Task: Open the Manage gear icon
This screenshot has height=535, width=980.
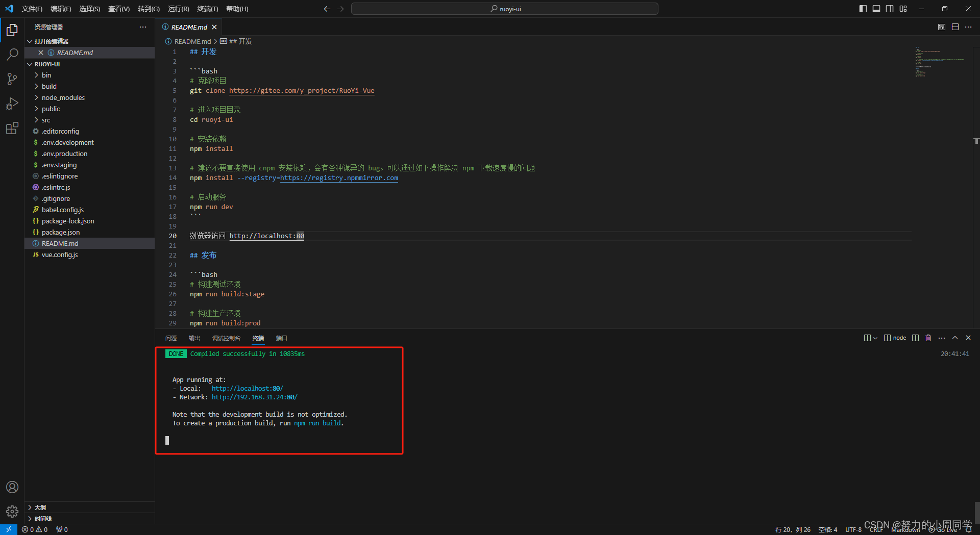Action: pyautogui.click(x=12, y=511)
